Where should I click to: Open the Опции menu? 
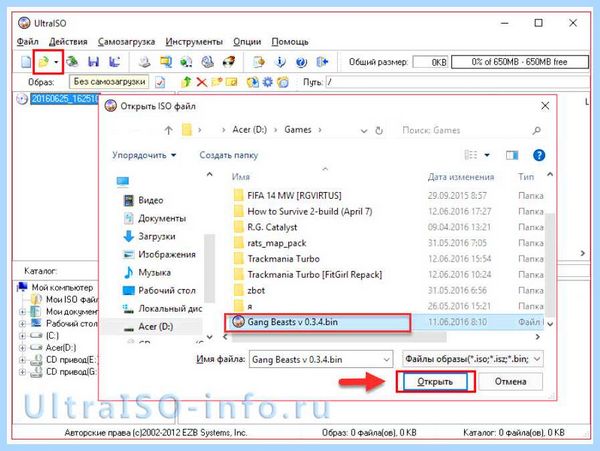tap(247, 42)
